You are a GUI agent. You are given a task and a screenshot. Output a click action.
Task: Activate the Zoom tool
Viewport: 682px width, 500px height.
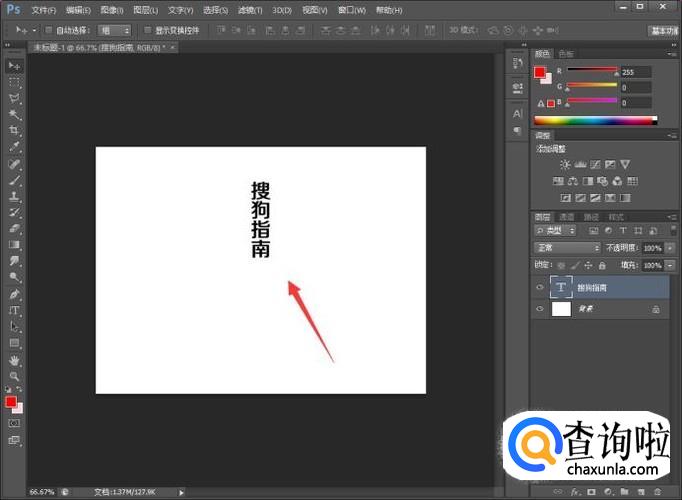click(14, 375)
